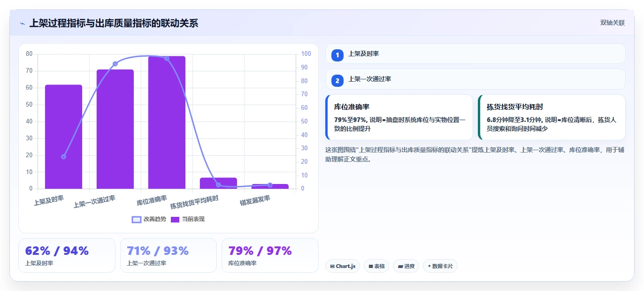Click the blue number 1 badge

337,55
